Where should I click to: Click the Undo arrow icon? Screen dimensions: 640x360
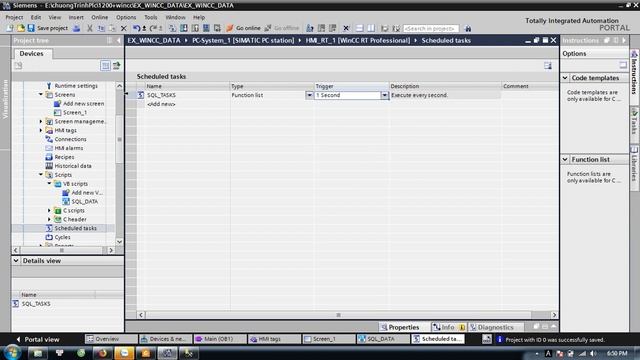click(x=138, y=28)
